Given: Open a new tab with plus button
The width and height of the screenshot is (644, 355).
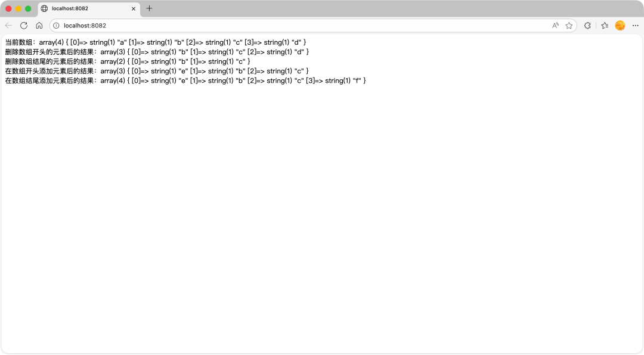Looking at the screenshot, I should (149, 8).
